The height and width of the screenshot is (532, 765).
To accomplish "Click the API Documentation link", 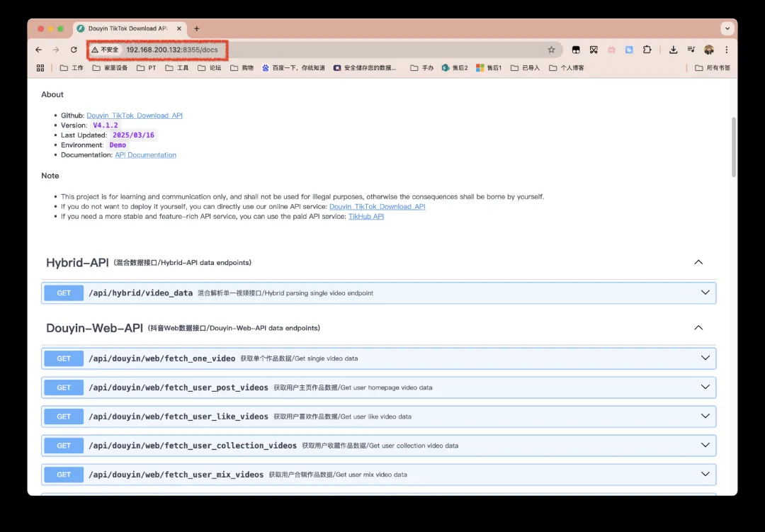I will coord(145,155).
